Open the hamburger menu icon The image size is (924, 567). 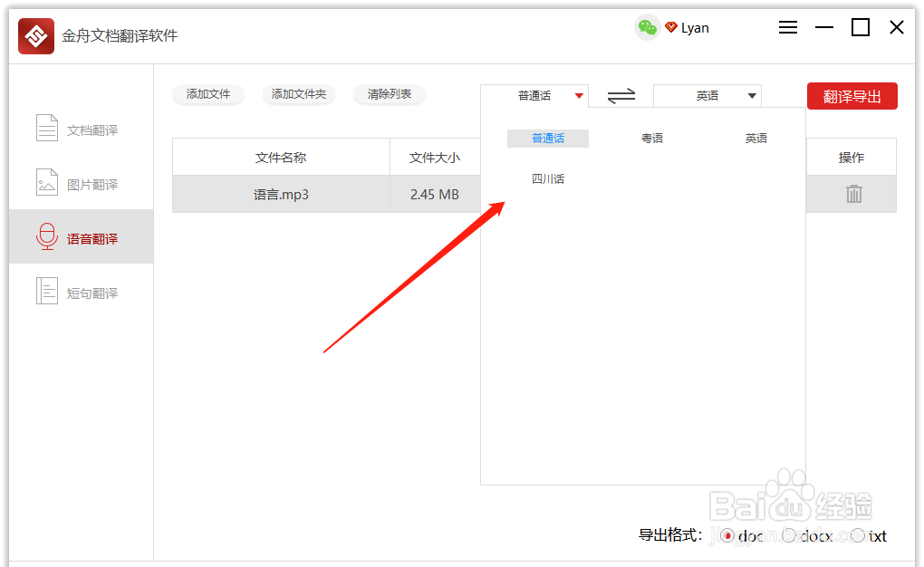point(787,27)
